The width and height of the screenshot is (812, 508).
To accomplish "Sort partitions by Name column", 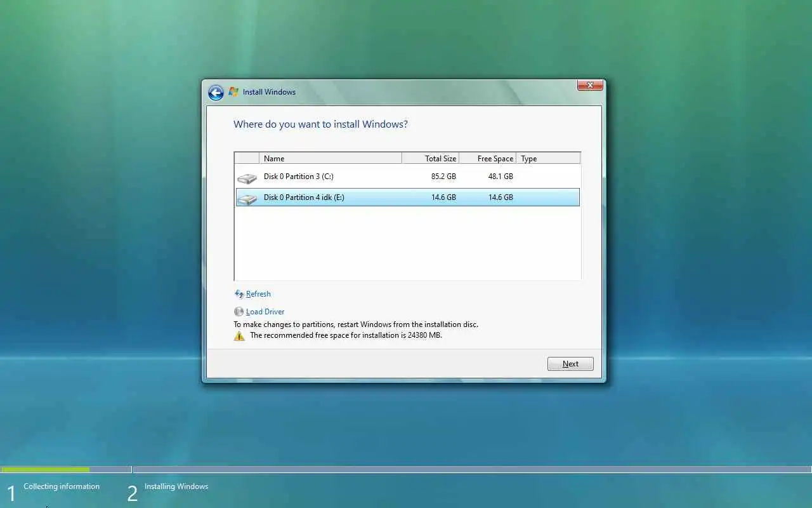I will pos(330,159).
